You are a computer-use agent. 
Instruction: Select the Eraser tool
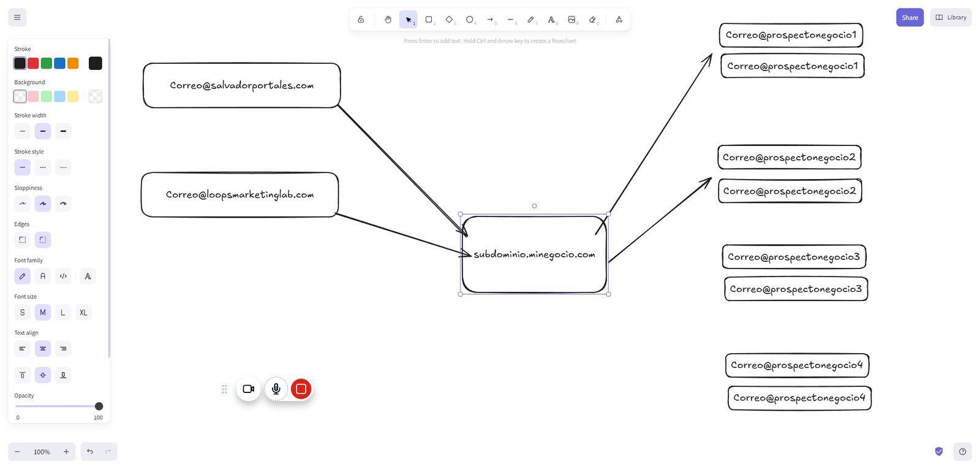(592, 20)
